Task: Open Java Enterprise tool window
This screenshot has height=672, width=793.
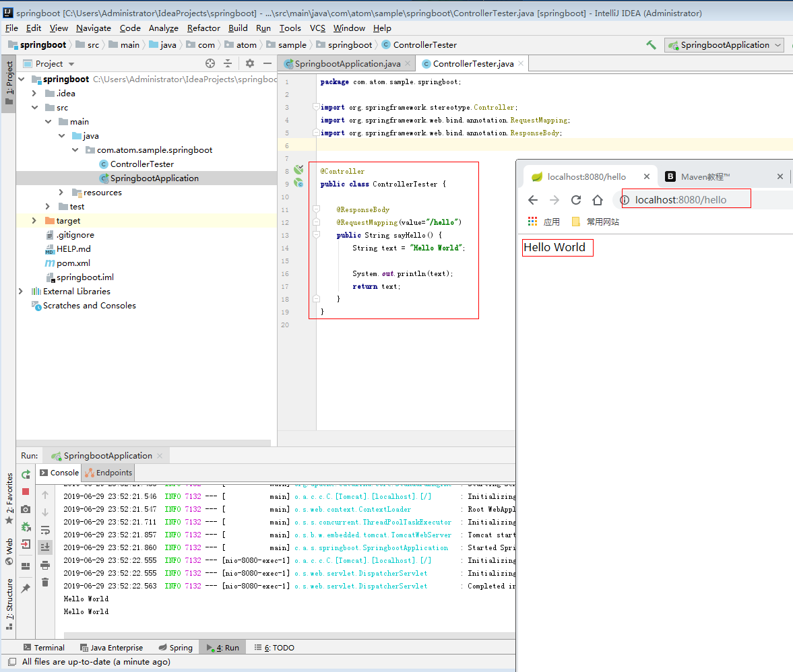Action: pyautogui.click(x=111, y=648)
